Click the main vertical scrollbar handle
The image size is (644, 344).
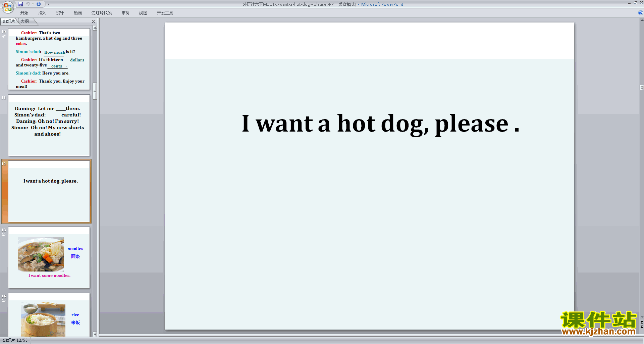click(642, 88)
